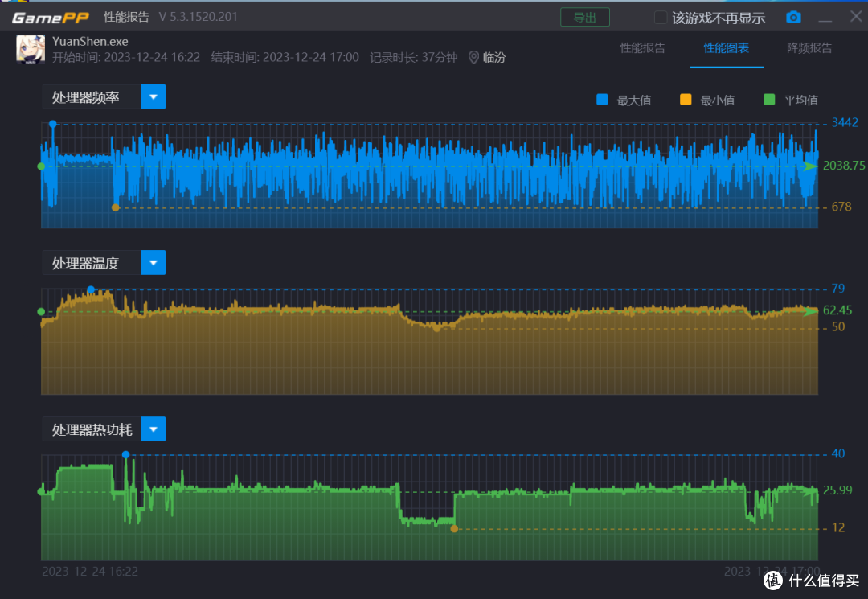This screenshot has height=599, width=868.
Task: Click the YuanShen.exe game avatar icon
Action: (x=31, y=49)
